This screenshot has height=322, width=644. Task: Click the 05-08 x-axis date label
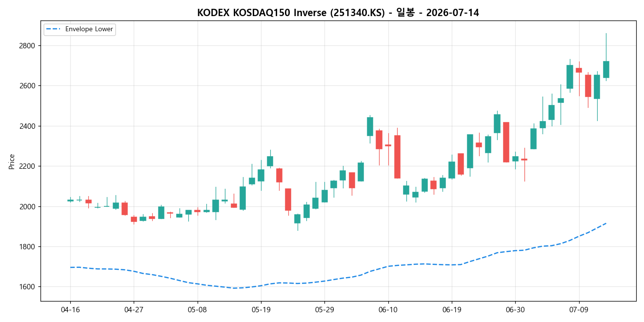(198, 310)
